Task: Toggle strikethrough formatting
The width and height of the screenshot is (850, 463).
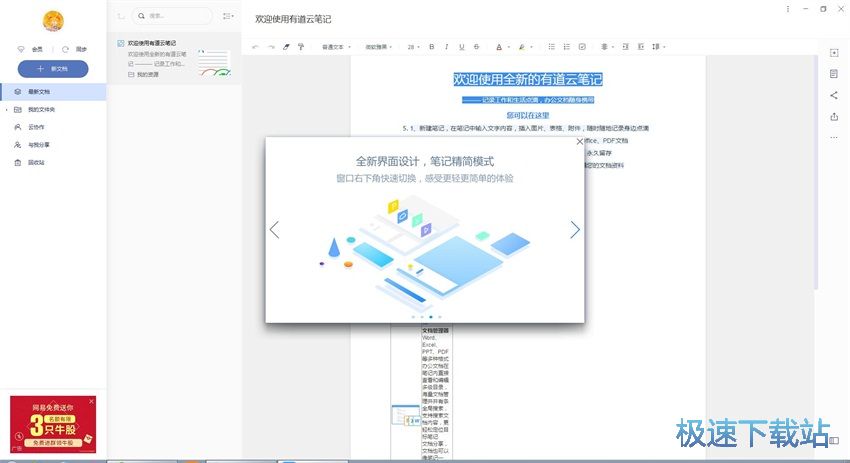Action: pos(476,47)
